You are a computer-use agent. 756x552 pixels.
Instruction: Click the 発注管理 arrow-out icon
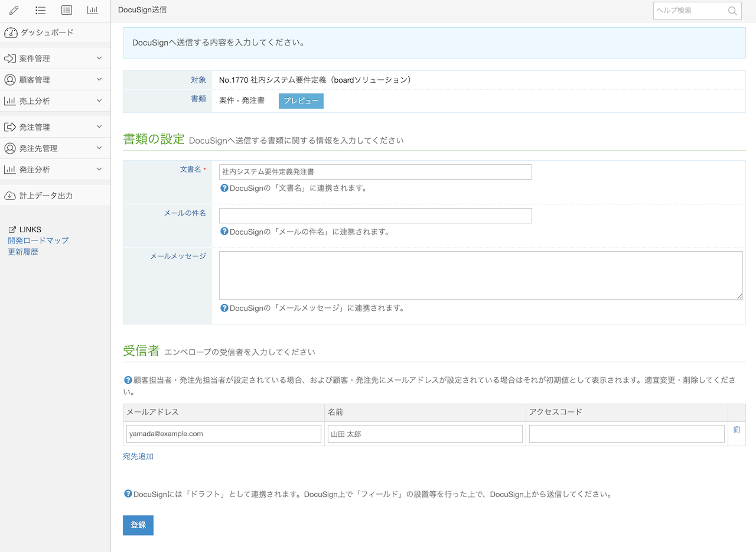10,127
